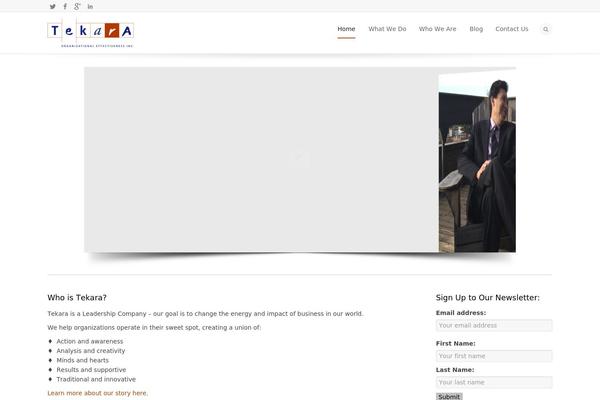Open the Who We Are menu
The width and height of the screenshot is (600, 400).
[x=437, y=29]
